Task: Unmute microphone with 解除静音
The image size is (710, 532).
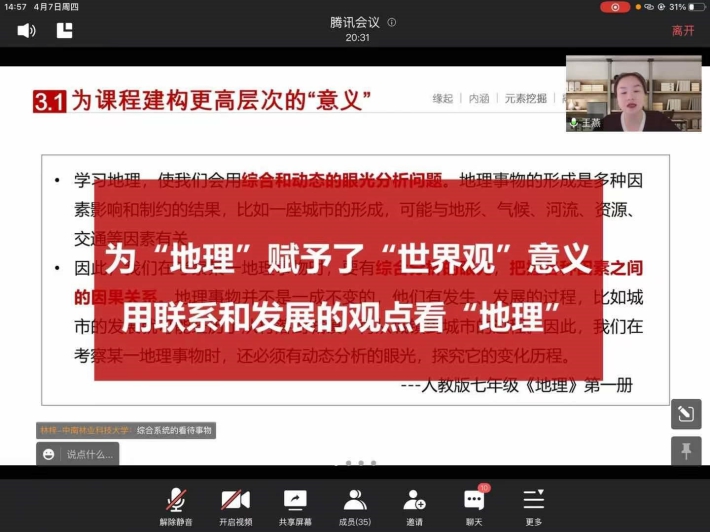Action: [x=177, y=506]
